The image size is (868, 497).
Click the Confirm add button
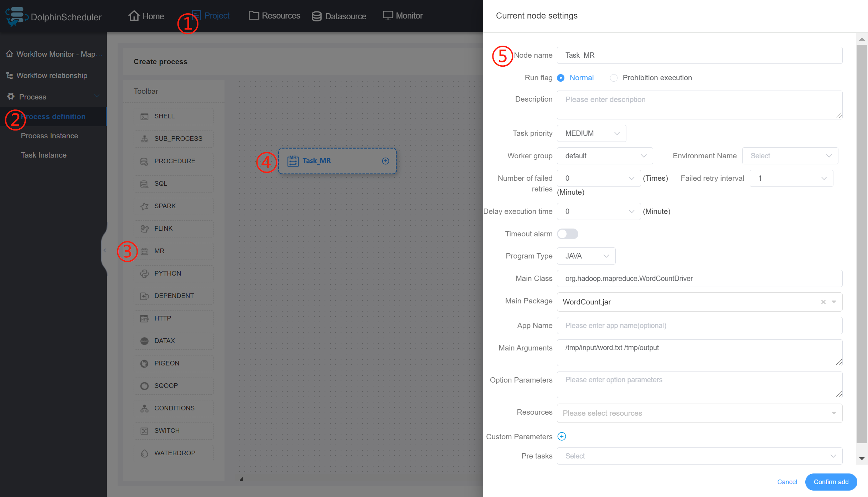(x=831, y=482)
